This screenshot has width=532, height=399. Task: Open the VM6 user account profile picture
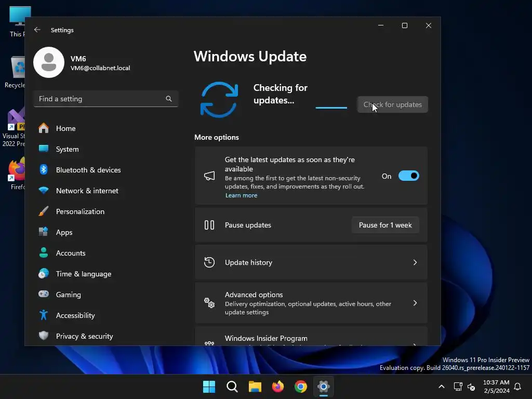pos(49,62)
